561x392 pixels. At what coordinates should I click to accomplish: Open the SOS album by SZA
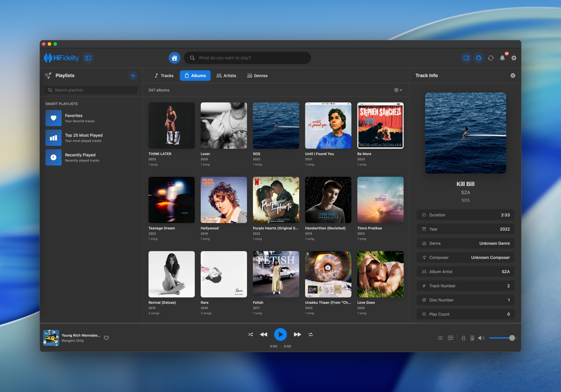coord(276,125)
